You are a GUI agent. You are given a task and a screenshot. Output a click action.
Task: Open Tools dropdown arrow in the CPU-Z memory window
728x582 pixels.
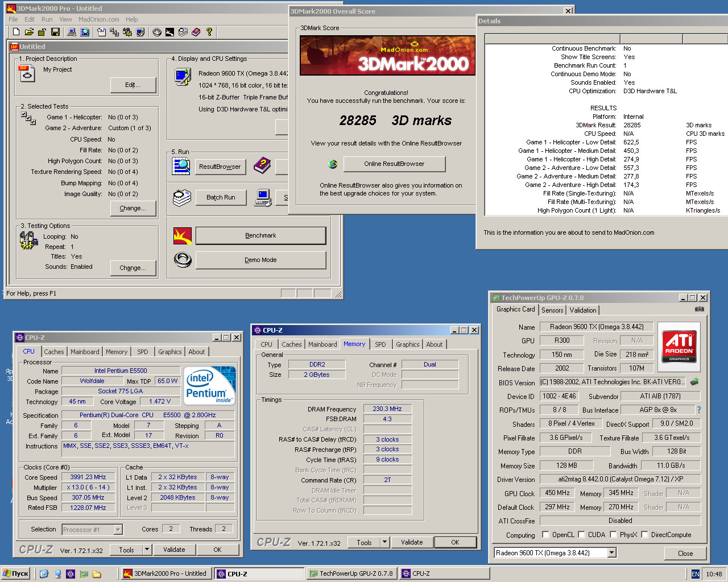[384, 542]
